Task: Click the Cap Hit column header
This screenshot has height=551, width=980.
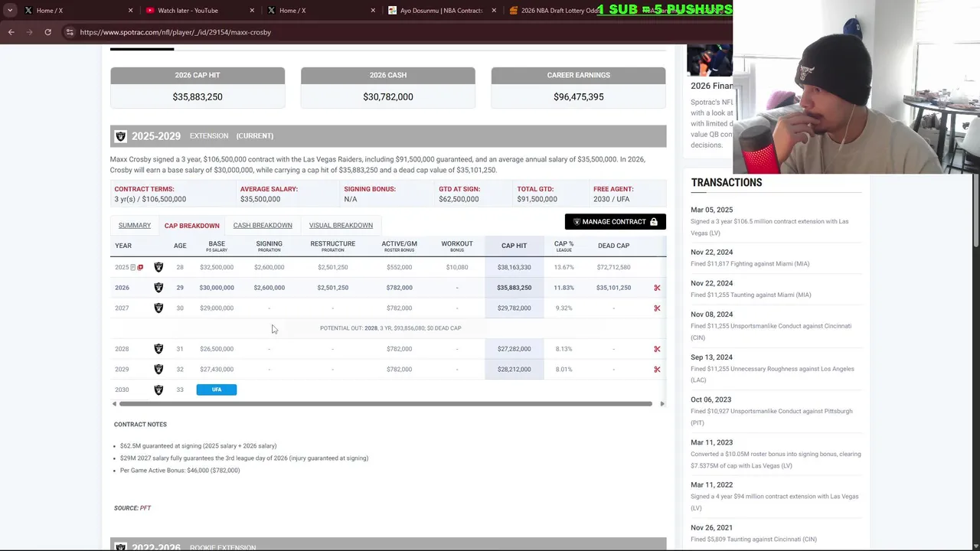Action: [x=514, y=246]
